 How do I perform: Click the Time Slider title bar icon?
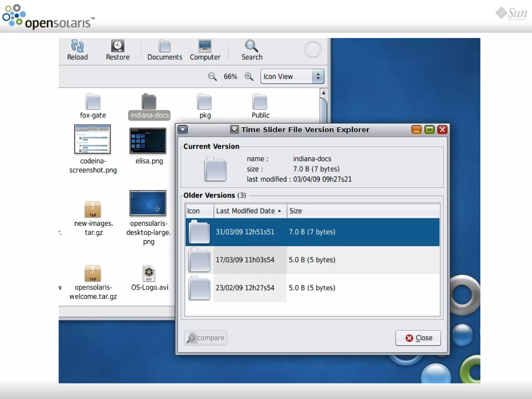(x=234, y=129)
